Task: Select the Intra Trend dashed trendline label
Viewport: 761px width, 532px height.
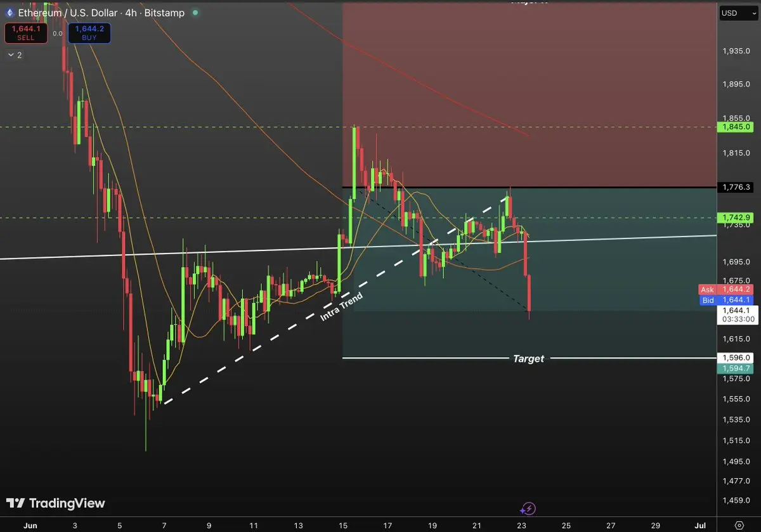Action: coord(341,307)
